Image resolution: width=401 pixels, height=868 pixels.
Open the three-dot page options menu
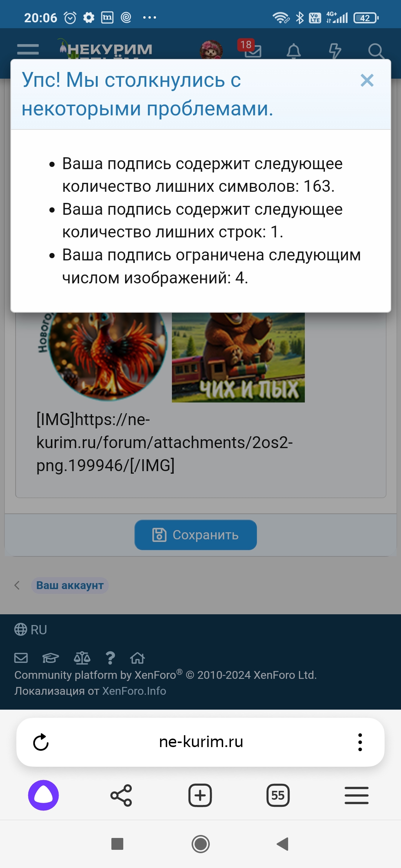(x=360, y=742)
